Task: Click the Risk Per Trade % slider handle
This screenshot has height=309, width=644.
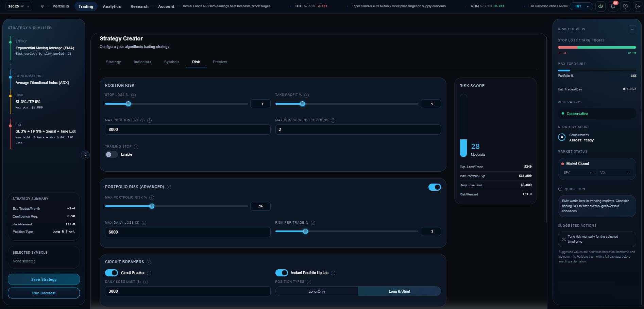Action: [306, 231]
